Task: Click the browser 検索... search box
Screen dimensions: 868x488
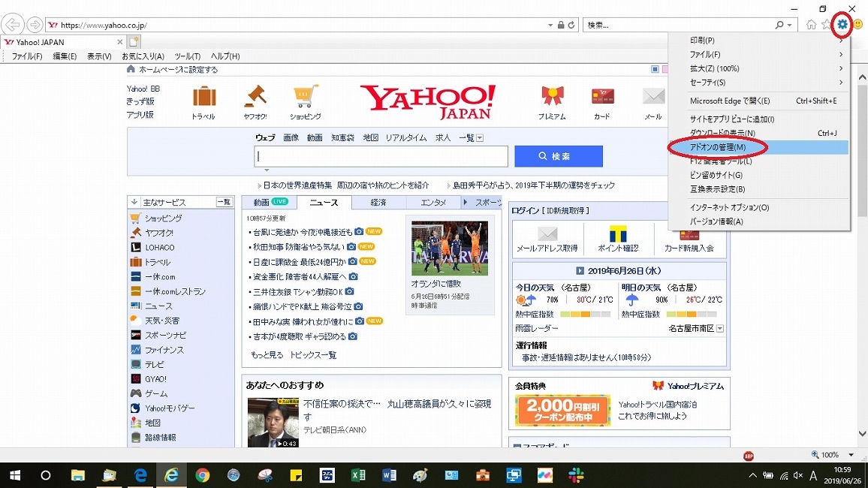Action: (x=679, y=25)
